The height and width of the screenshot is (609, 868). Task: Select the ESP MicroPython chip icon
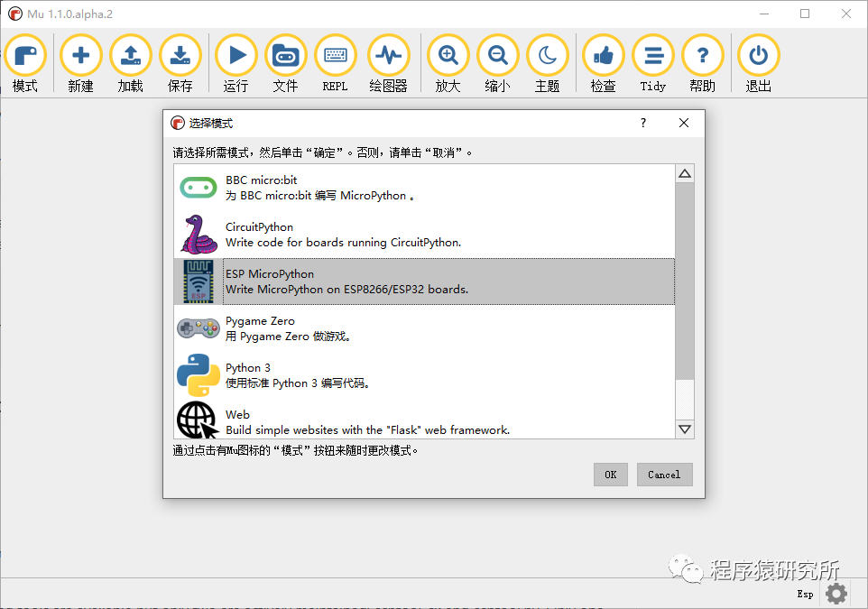pyautogui.click(x=199, y=281)
